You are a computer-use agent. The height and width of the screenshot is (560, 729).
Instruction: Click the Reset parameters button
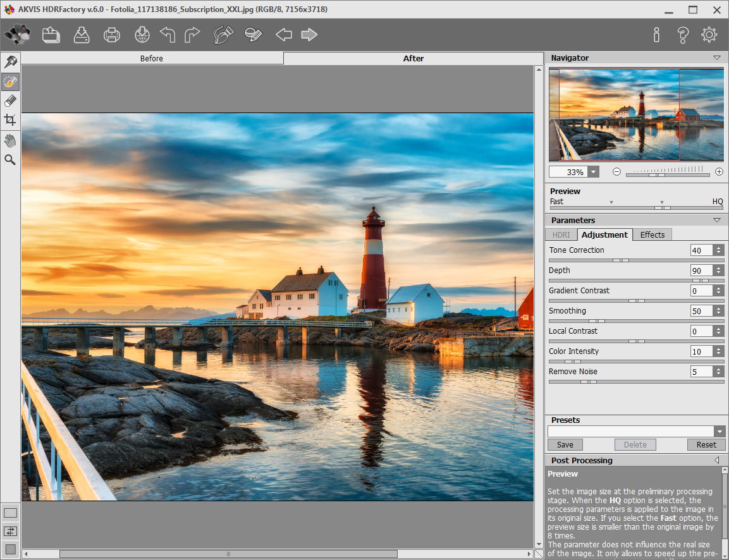pos(706,444)
